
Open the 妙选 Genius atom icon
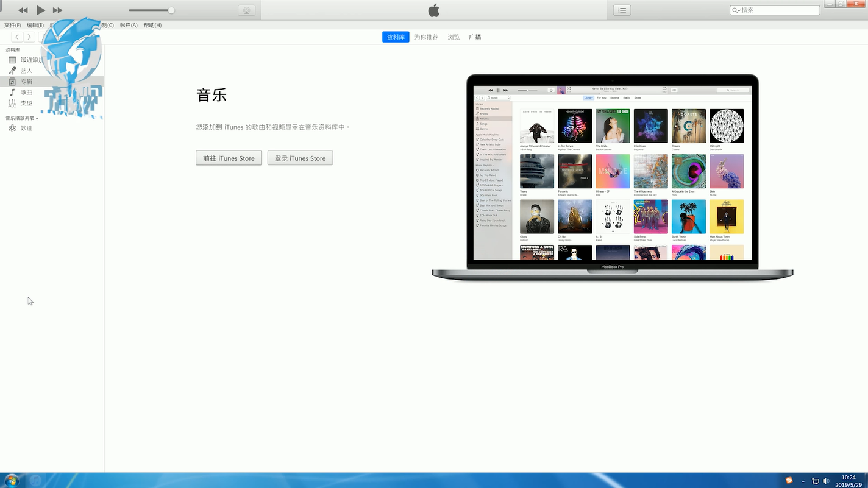point(12,128)
